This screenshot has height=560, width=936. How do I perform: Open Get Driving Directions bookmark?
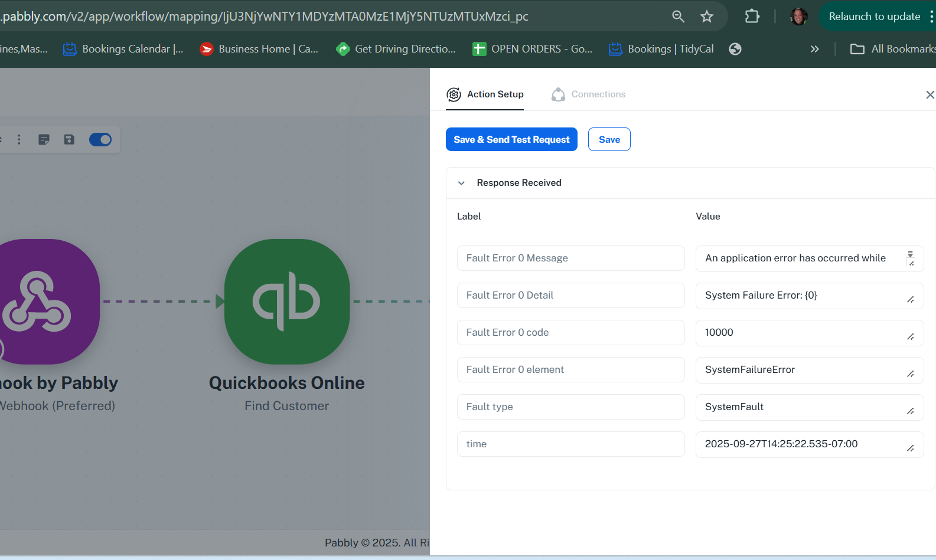[396, 49]
